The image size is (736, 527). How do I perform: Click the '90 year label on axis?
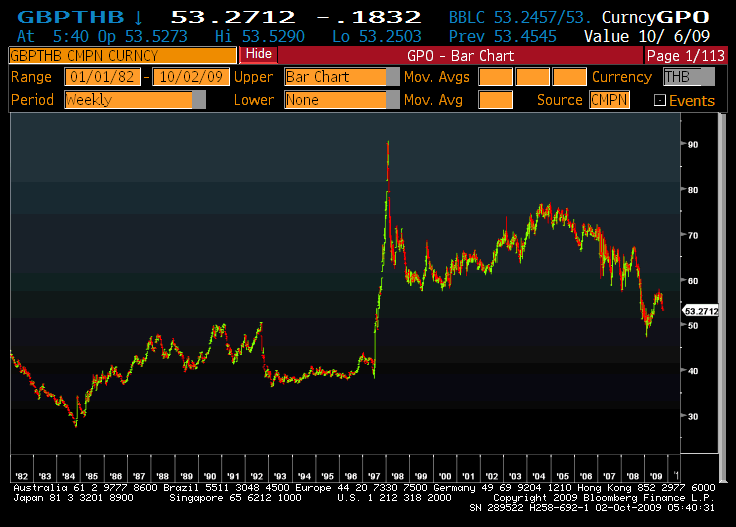210,476
